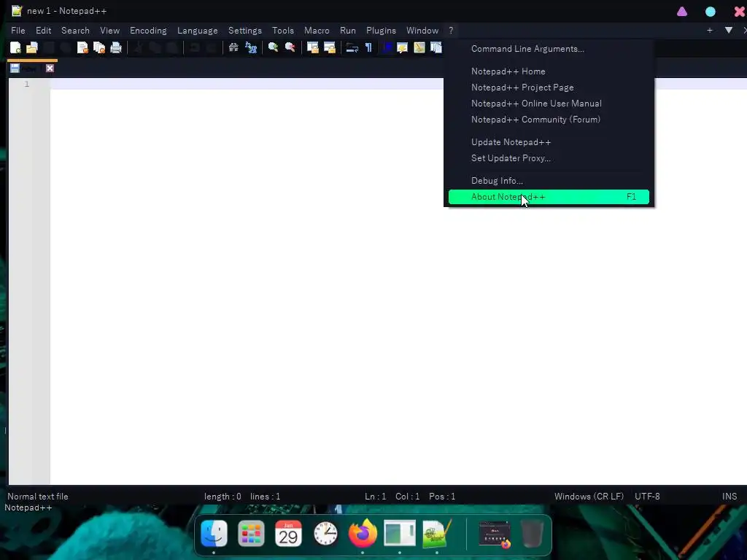Open the Run menu
Viewport: 747px width, 560px height.
[x=348, y=31]
